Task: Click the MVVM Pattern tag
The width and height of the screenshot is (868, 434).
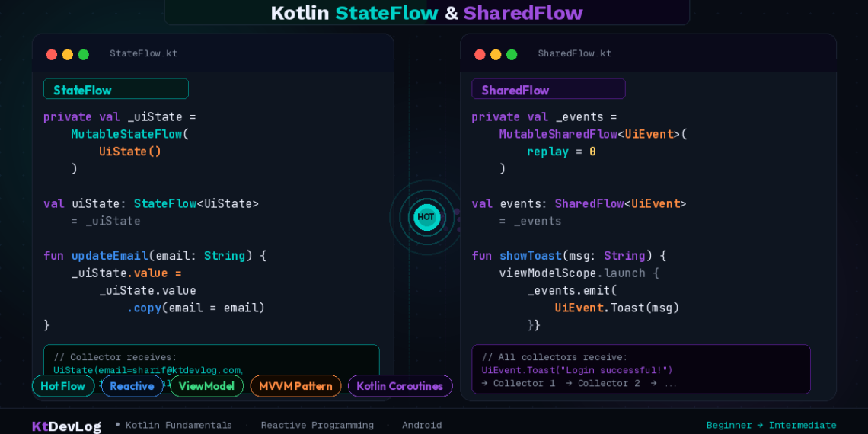Action: click(295, 386)
